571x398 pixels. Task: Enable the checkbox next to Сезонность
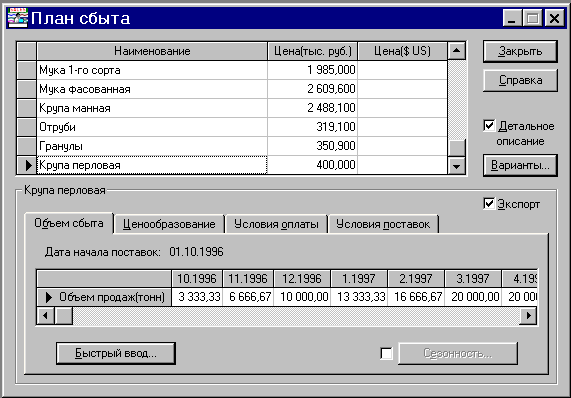386,353
